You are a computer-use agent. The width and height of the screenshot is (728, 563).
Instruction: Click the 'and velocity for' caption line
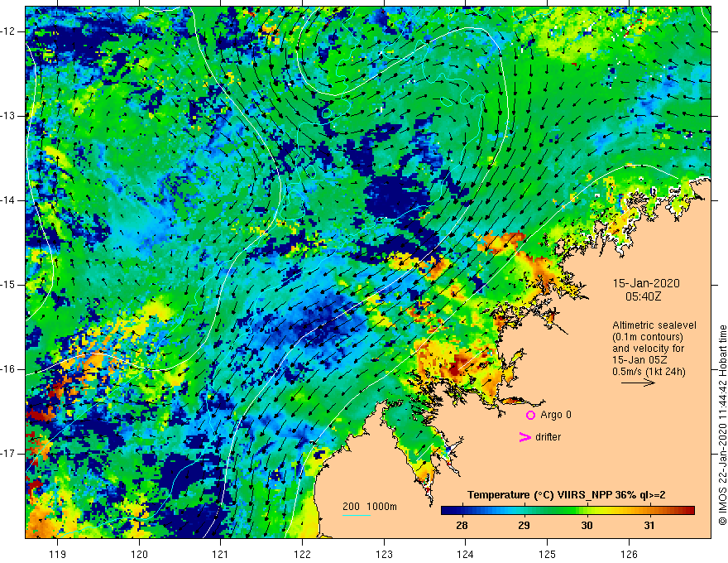point(648,349)
